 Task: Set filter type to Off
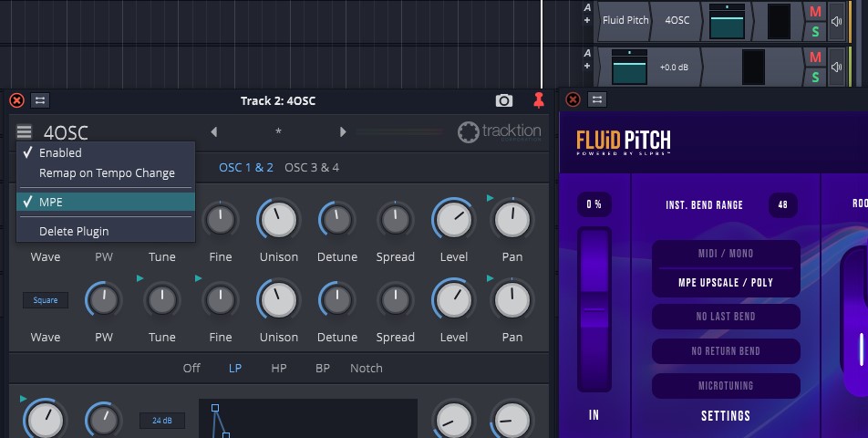pyautogui.click(x=191, y=369)
